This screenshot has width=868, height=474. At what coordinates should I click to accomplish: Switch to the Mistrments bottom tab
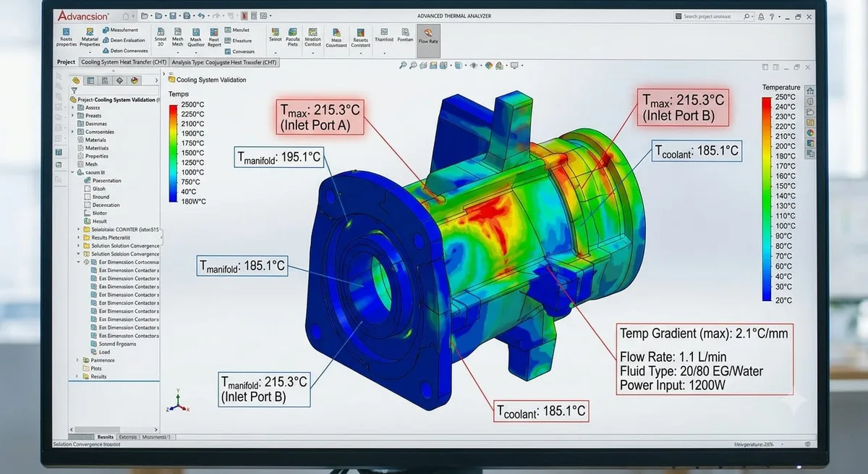[x=156, y=437]
